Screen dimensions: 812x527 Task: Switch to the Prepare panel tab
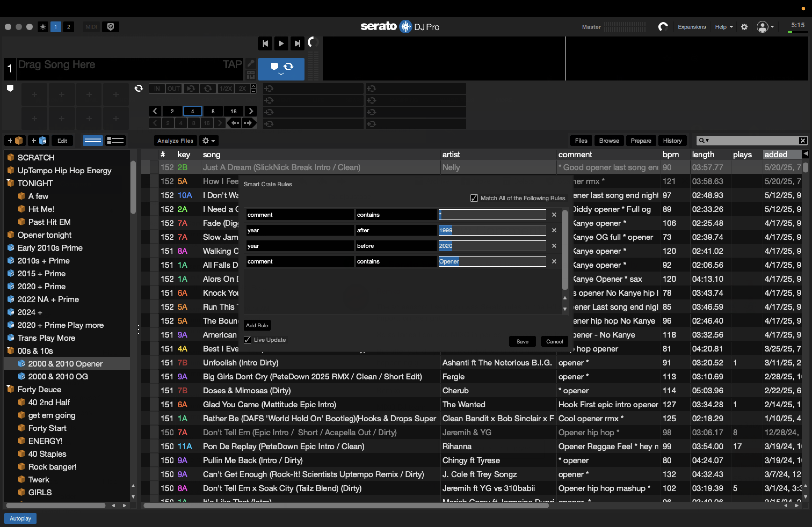640,140
